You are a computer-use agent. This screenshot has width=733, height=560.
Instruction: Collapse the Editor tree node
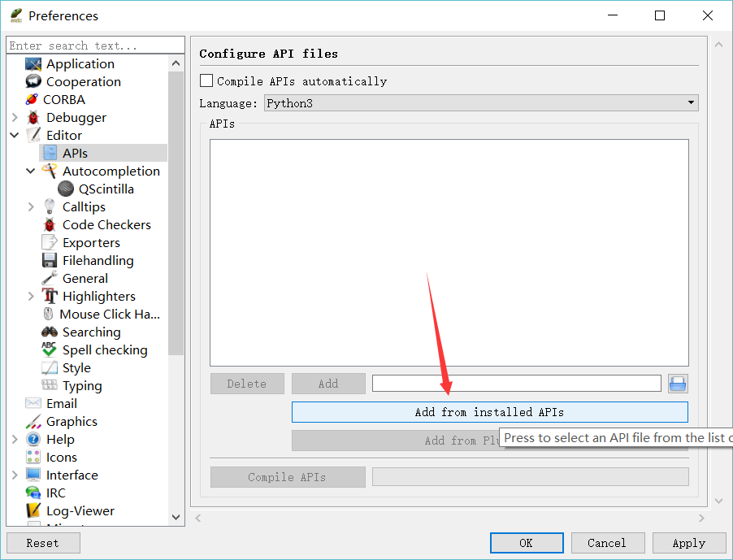[15, 136]
